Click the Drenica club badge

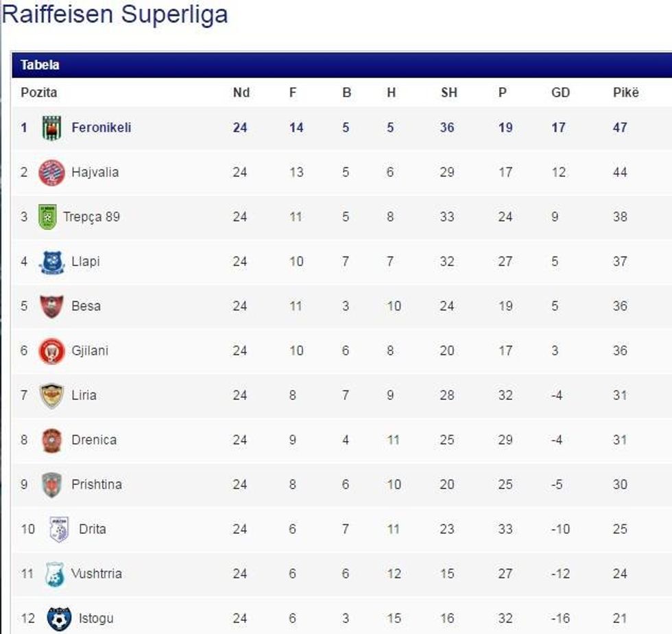[51, 440]
